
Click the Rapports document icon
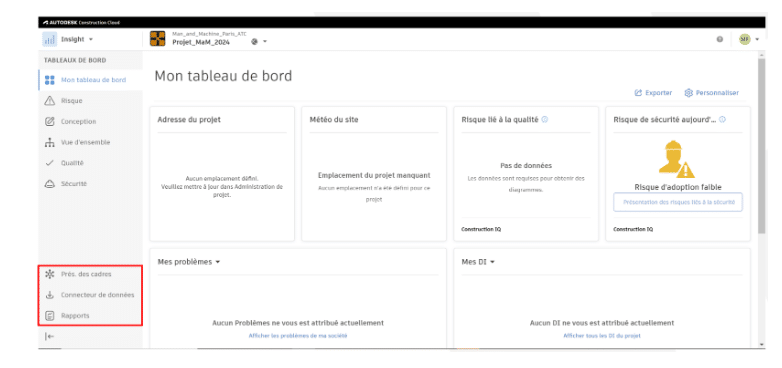(x=49, y=316)
